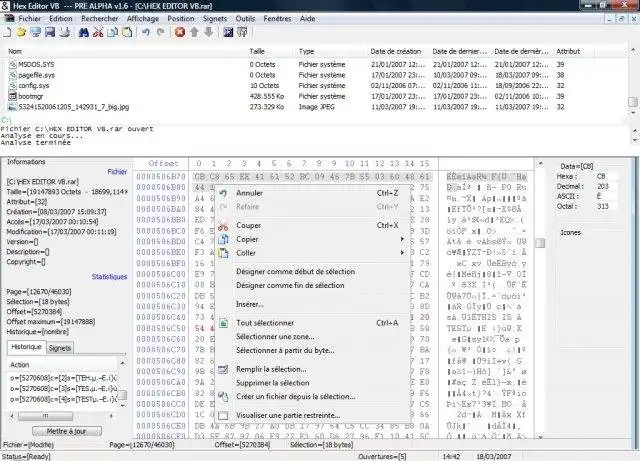Click the JPEG image file icon in list
Screen dimensions: 640x461
(13, 107)
